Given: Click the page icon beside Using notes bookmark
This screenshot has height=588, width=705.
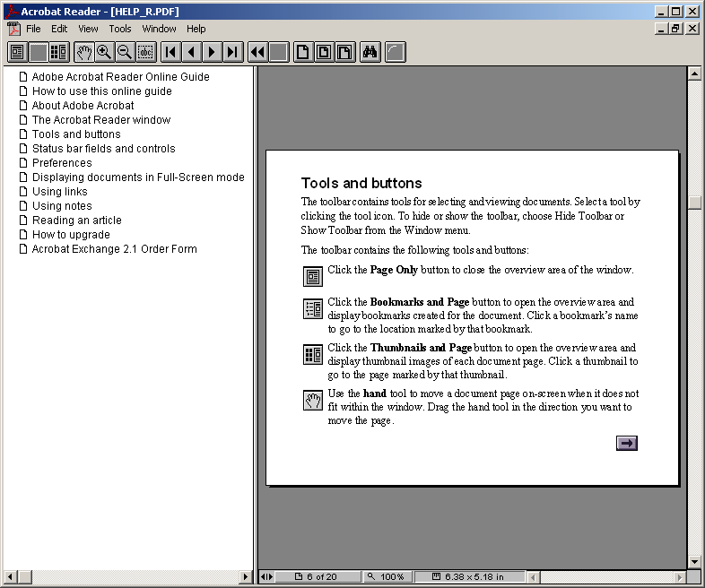Looking at the screenshot, I should point(23,206).
